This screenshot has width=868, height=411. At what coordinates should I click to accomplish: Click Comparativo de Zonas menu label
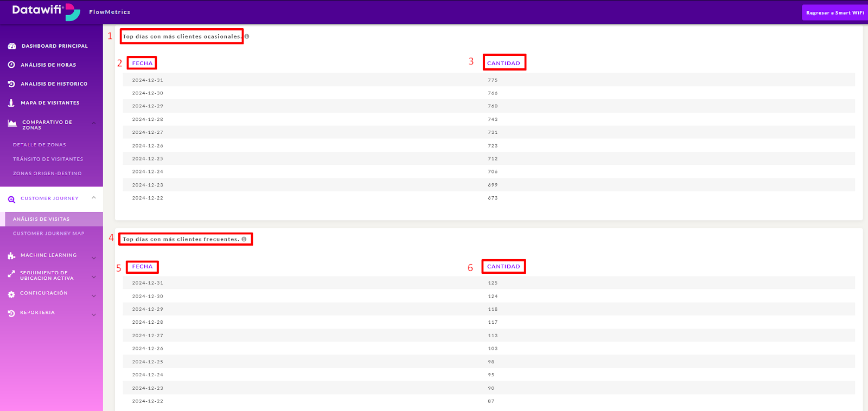click(47, 125)
